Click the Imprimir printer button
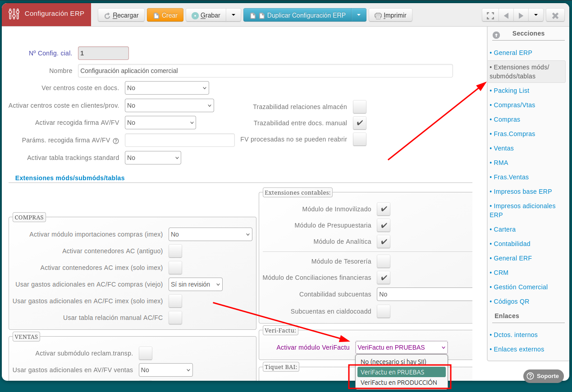Viewport: 572px width, 392px height. click(x=390, y=15)
